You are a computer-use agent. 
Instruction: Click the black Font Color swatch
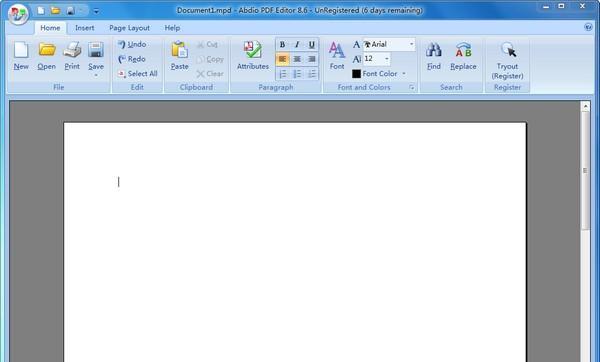pyautogui.click(x=356, y=73)
